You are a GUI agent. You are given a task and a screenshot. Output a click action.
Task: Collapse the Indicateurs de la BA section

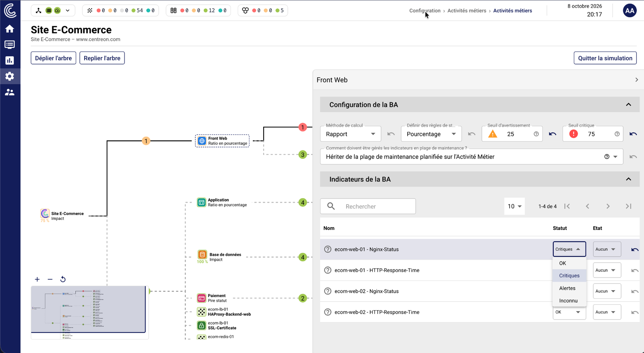628,179
